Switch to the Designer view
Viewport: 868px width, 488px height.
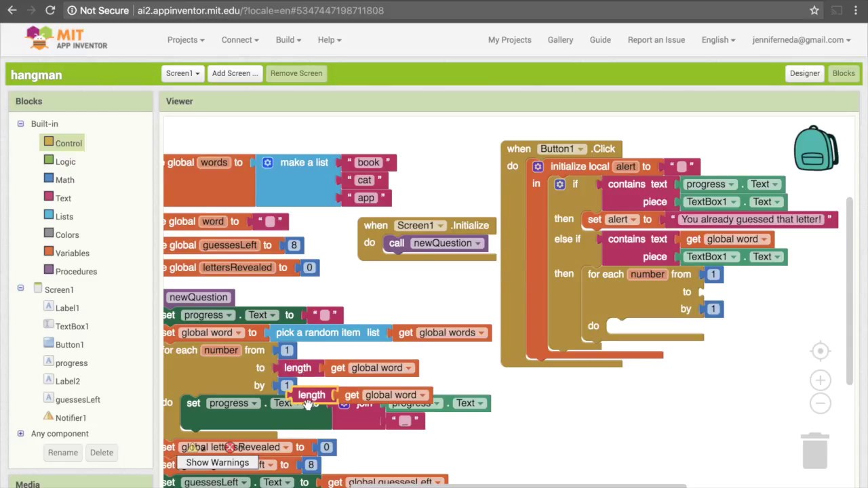(x=804, y=73)
